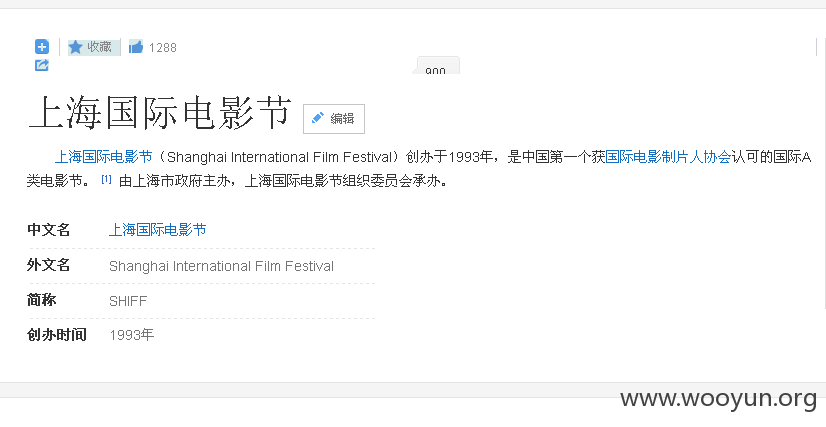Viewport: 826px width, 427px height.
Task: Click the 简称 field label
Action: tap(42, 300)
